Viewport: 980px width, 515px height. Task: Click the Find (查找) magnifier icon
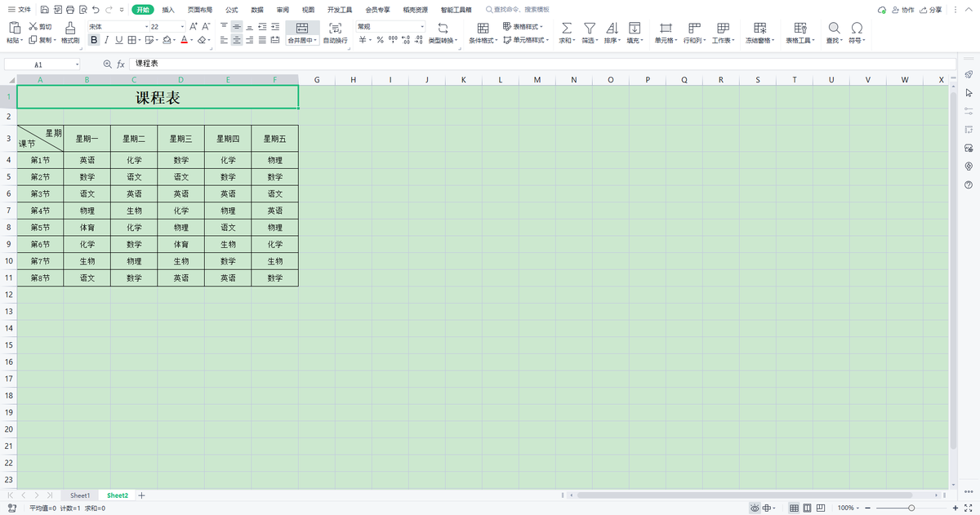pyautogui.click(x=834, y=28)
